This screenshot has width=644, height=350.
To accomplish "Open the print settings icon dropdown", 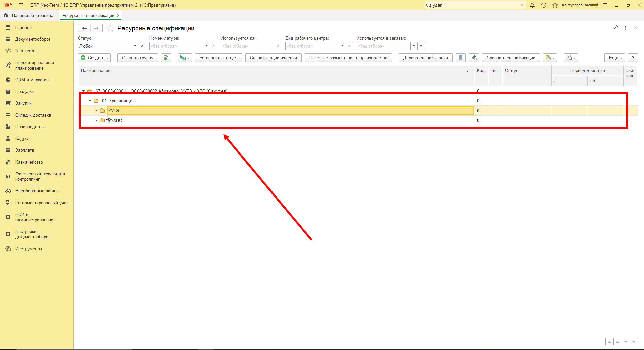I will pos(571,58).
